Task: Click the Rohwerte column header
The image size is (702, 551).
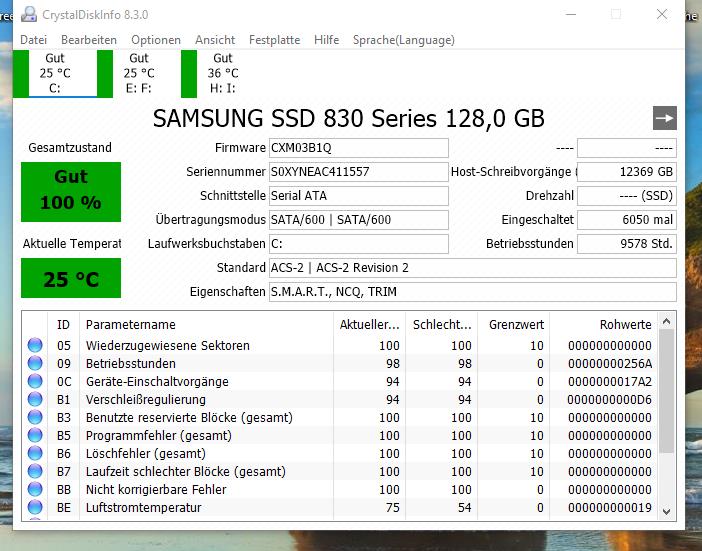Action: click(604, 325)
